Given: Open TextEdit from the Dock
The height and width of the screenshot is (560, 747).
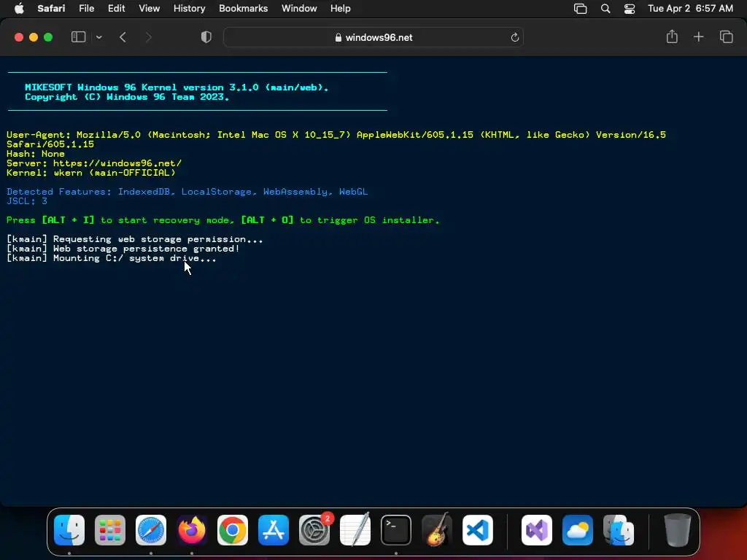Looking at the screenshot, I should 355,530.
